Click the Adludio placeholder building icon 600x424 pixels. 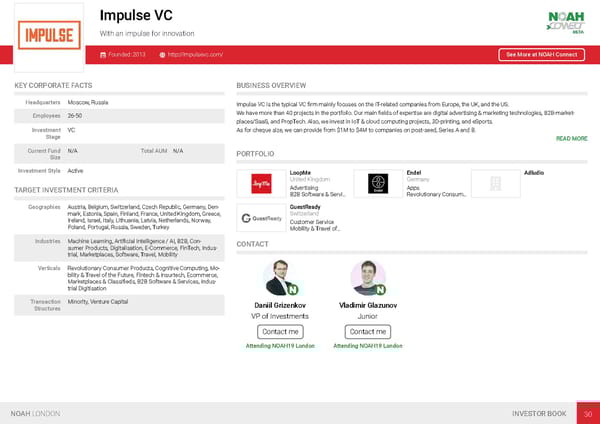pos(497,184)
